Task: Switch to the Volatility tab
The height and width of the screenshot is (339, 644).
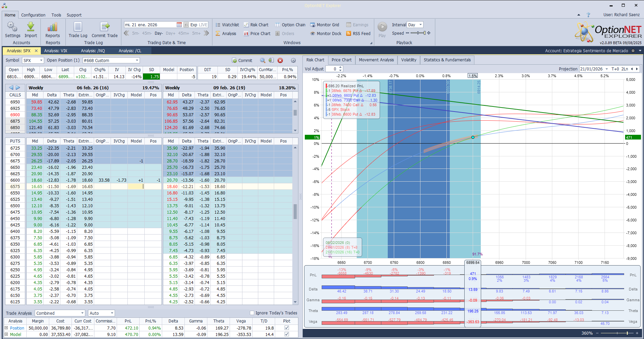Action: coord(409,60)
